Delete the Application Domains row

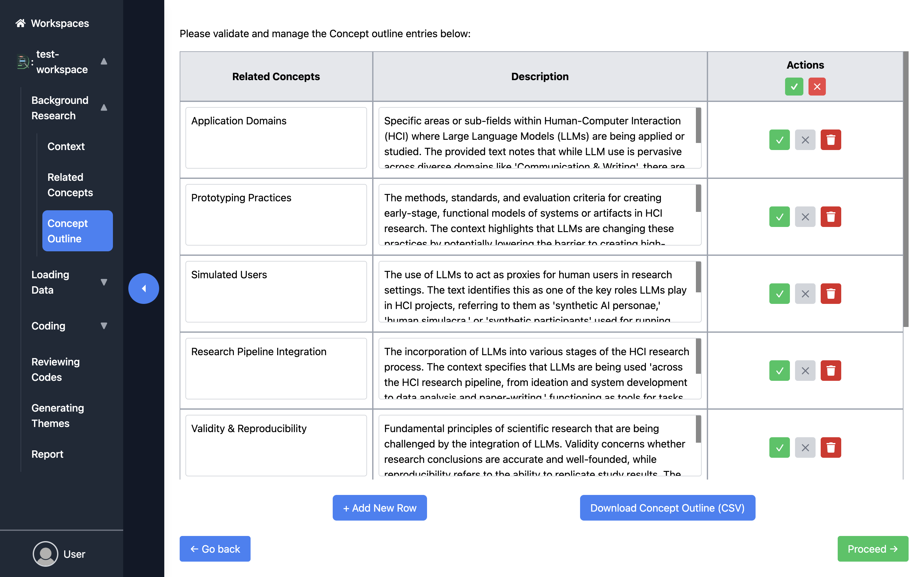click(x=830, y=140)
